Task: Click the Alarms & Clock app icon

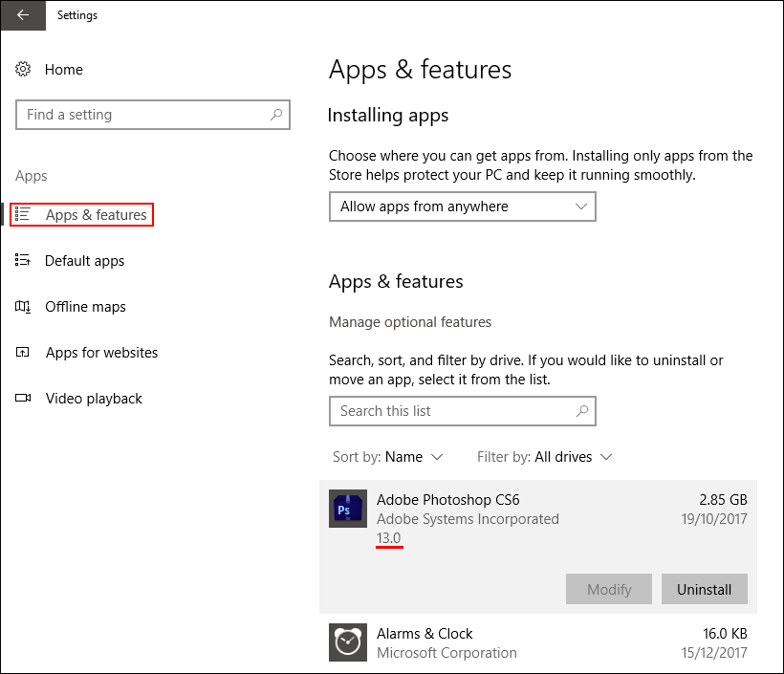Action: [x=348, y=642]
